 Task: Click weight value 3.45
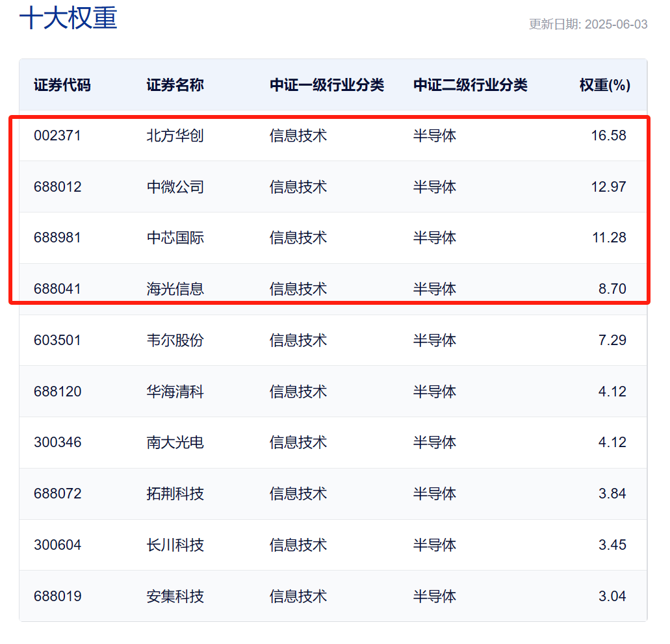[612, 545]
